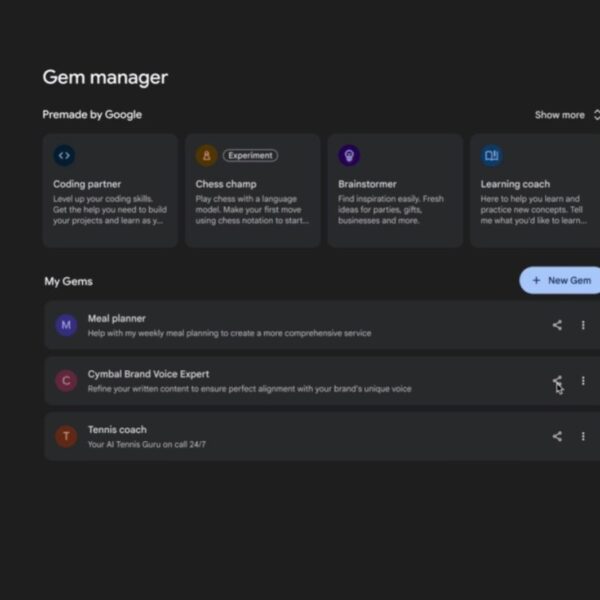Share the Tennis coach gem
Screen dimensions: 600x600
[x=557, y=436]
